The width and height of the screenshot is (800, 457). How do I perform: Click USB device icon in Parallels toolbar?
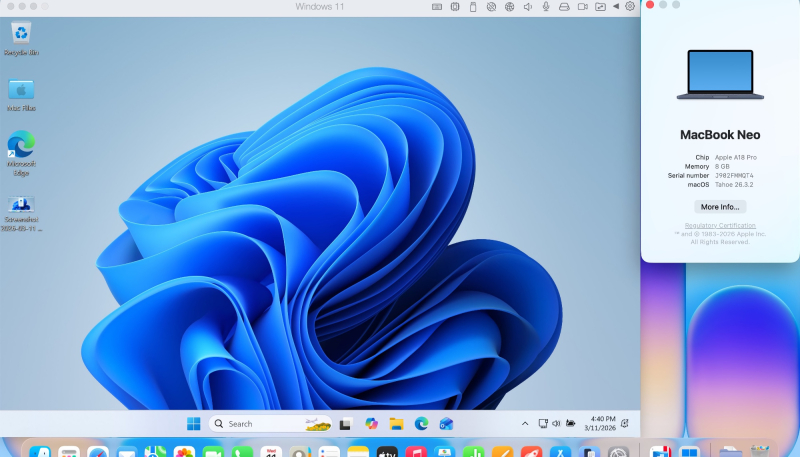(473, 7)
